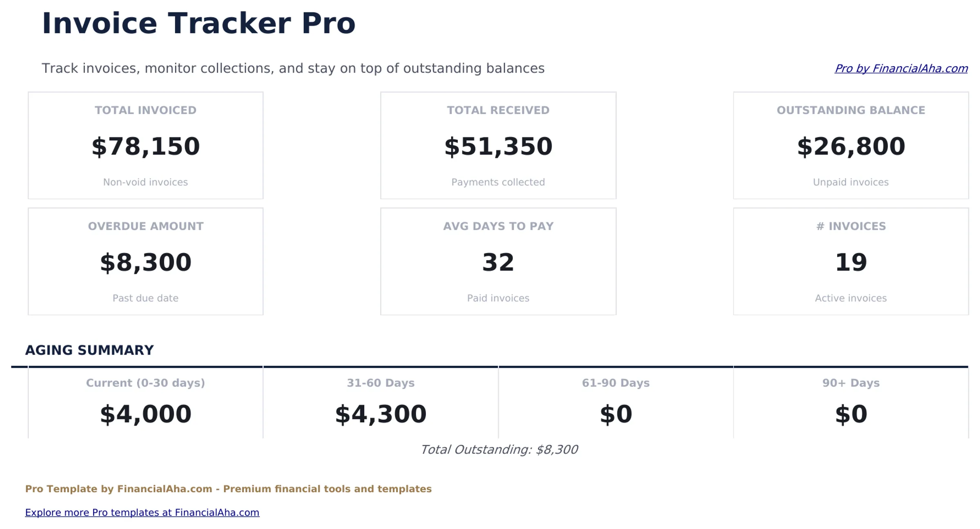
Task: Click the Invoice Tracker Pro title
Action: (x=198, y=23)
